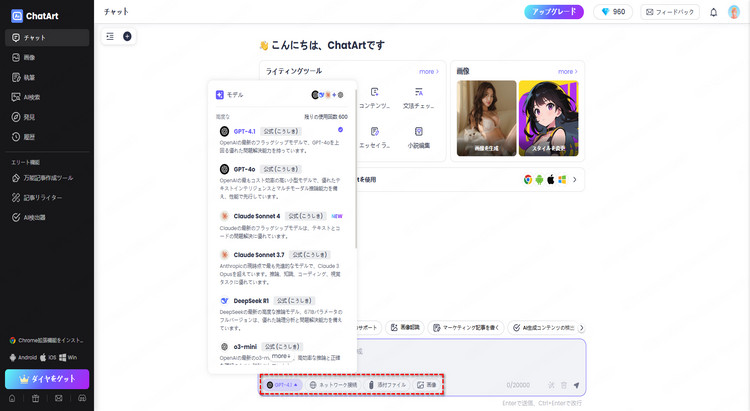Click the scissors icon in the input box
750x411 pixels.
(551, 385)
